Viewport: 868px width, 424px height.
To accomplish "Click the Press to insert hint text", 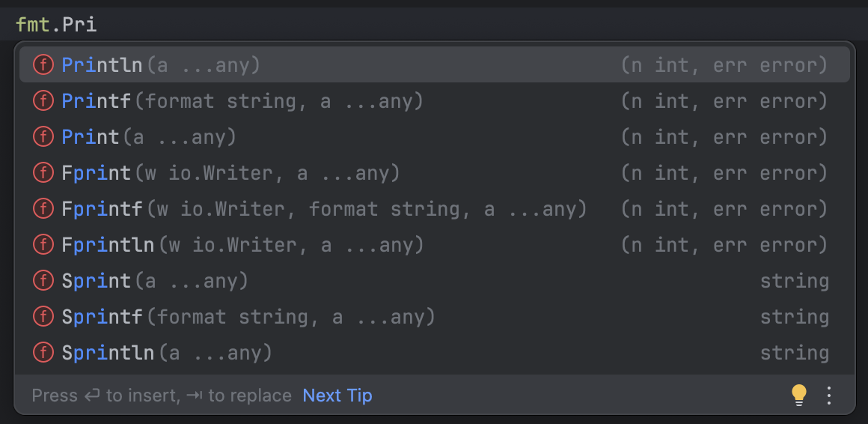I will coord(162,396).
